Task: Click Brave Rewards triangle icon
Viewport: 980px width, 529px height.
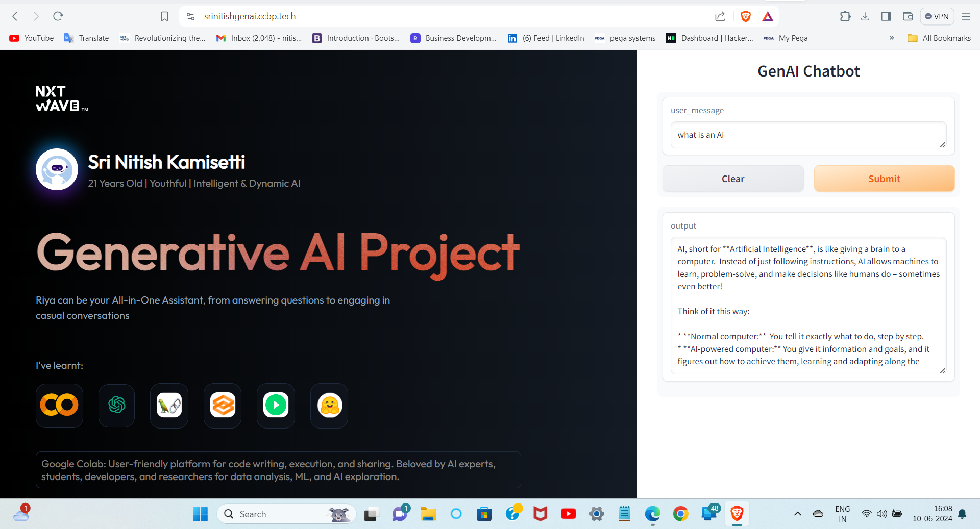Action: click(768, 16)
